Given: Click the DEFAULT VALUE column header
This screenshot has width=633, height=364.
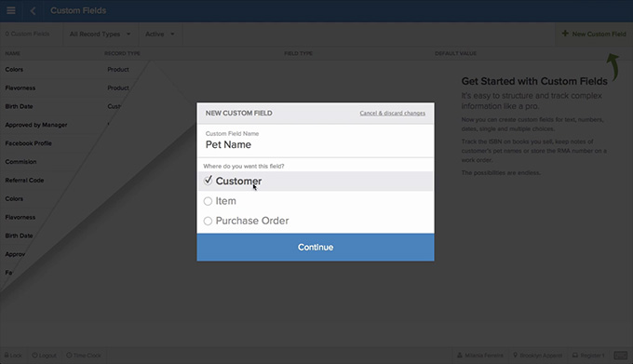Looking at the screenshot, I should pyautogui.click(x=456, y=53).
